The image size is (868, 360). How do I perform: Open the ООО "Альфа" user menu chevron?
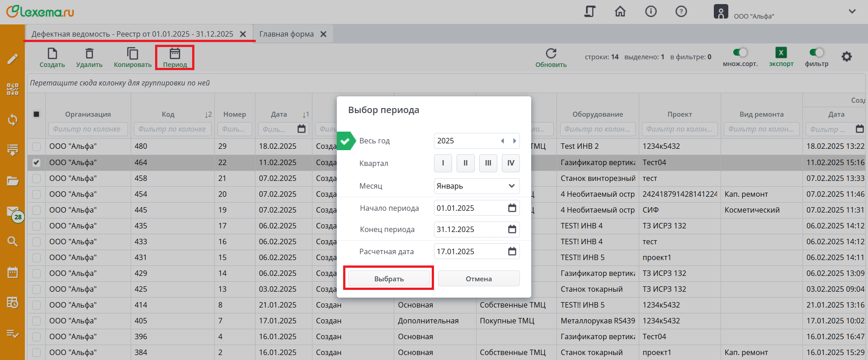pyautogui.click(x=852, y=11)
